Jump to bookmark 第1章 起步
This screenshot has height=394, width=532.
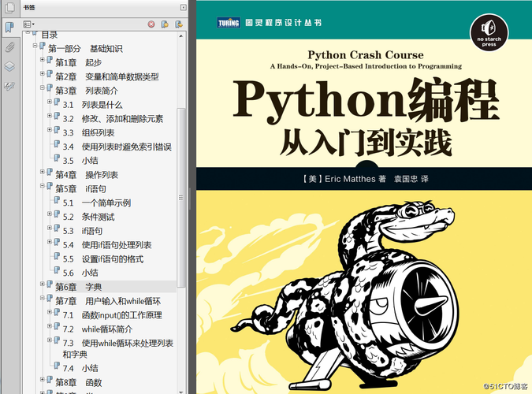(79, 63)
